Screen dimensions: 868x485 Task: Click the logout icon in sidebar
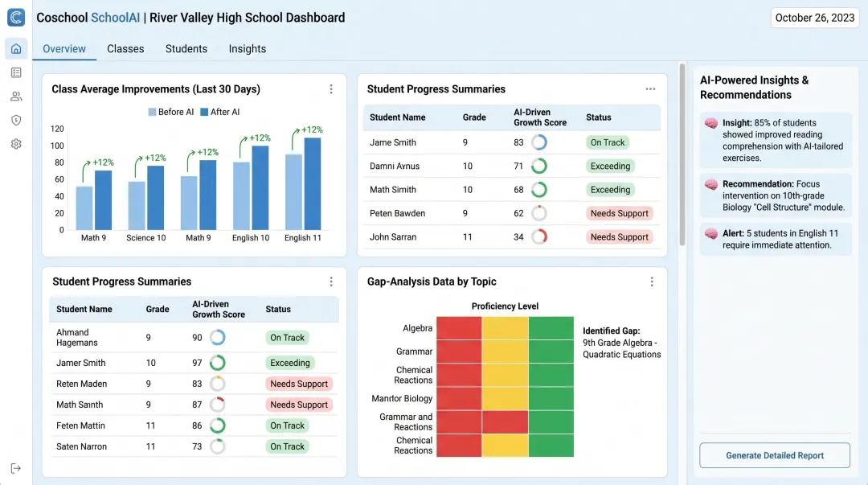(x=16, y=468)
